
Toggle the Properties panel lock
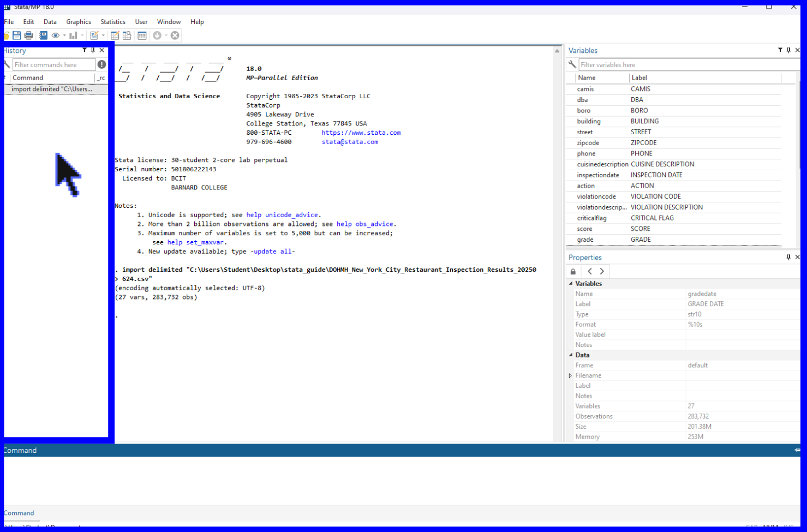click(573, 271)
